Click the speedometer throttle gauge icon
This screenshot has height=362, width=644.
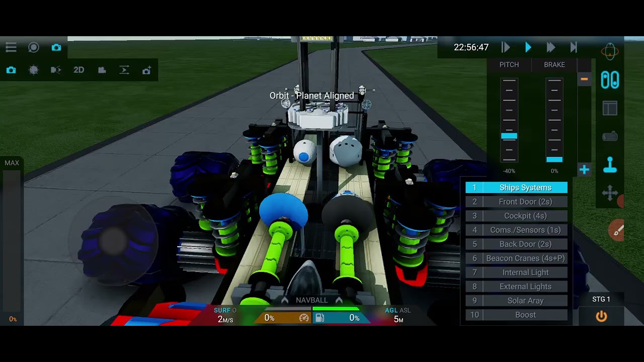coord(304,318)
